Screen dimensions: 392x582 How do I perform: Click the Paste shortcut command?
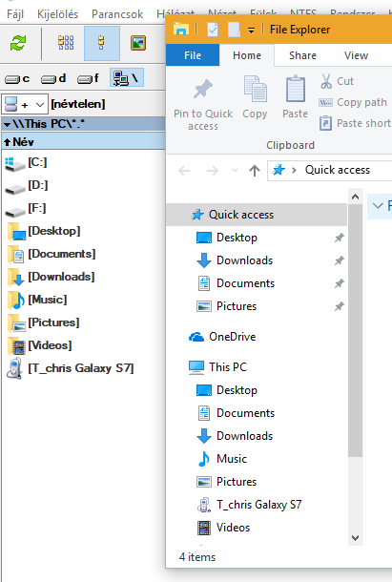point(355,123)
